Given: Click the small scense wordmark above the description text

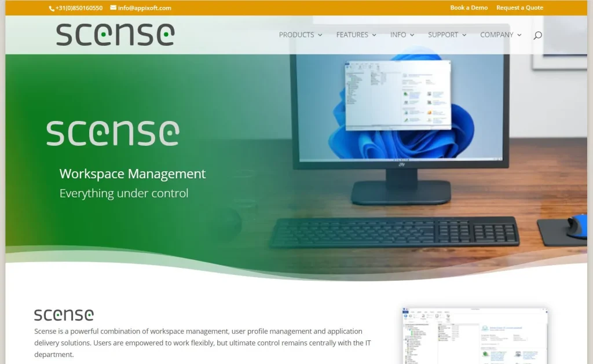Looking at the screenshot, I should pos(64,314).
